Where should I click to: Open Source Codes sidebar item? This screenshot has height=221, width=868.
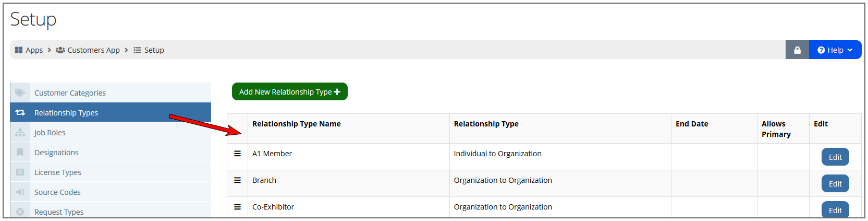(111, 192)
